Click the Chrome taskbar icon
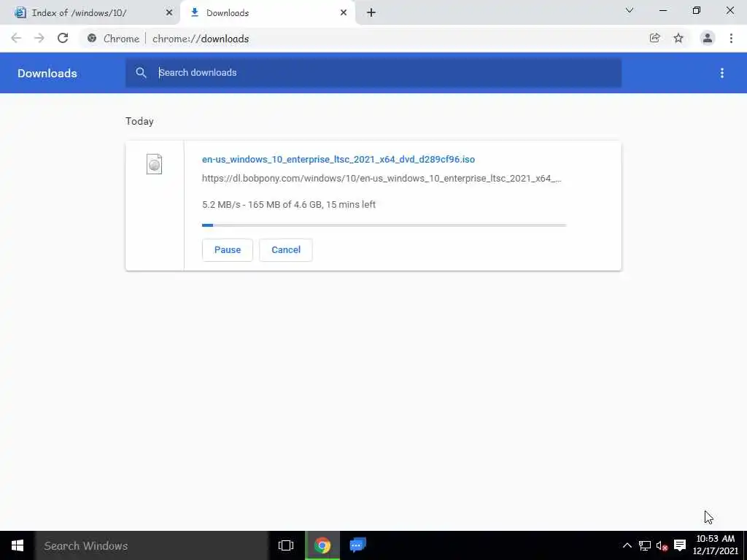The image size is (747, 560). (322, 545)
